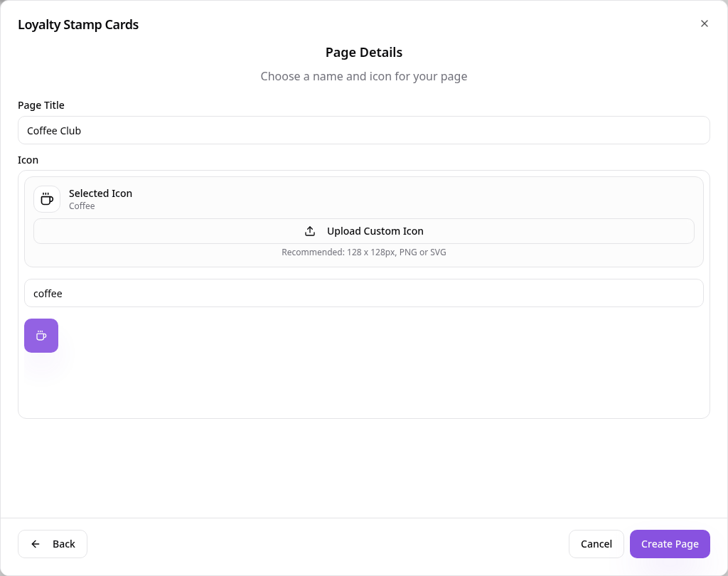This screenshot has width=728, height=576.
Task: Close the Loyalty Stamp Cards dialog
Action: 705,23
